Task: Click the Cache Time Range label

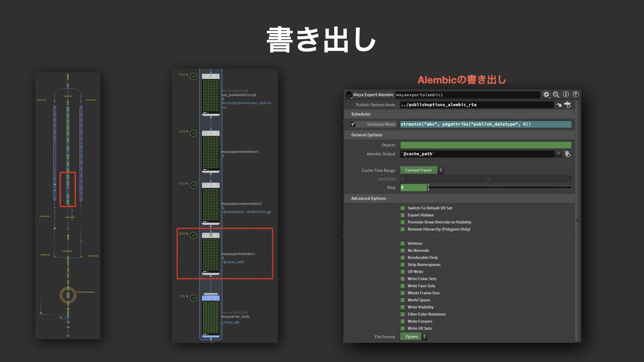Action: 378,171
